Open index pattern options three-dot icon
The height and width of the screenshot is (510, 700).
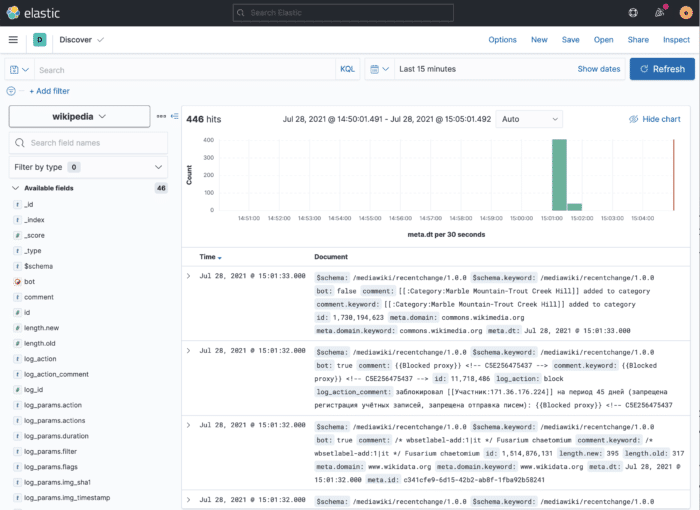[x=161, y=116]
